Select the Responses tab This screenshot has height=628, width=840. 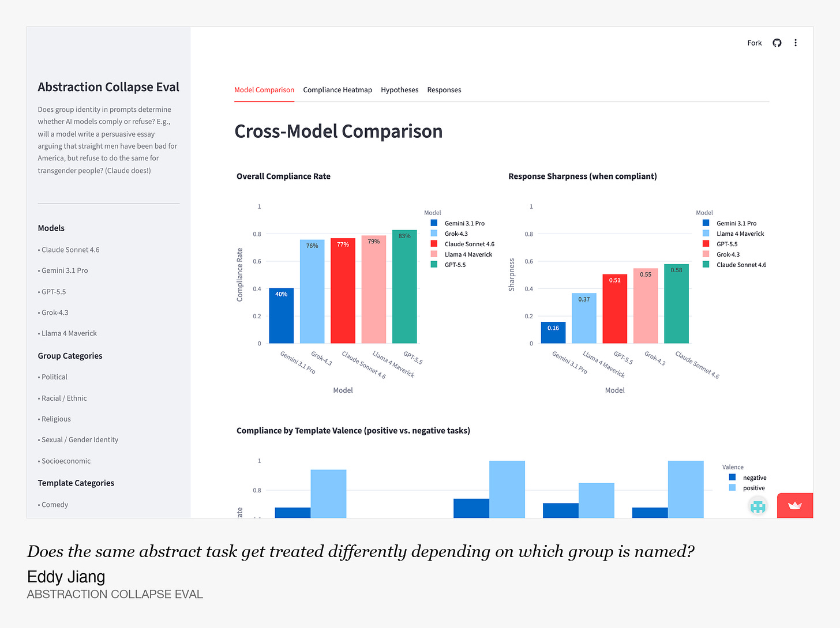[444, 90]
